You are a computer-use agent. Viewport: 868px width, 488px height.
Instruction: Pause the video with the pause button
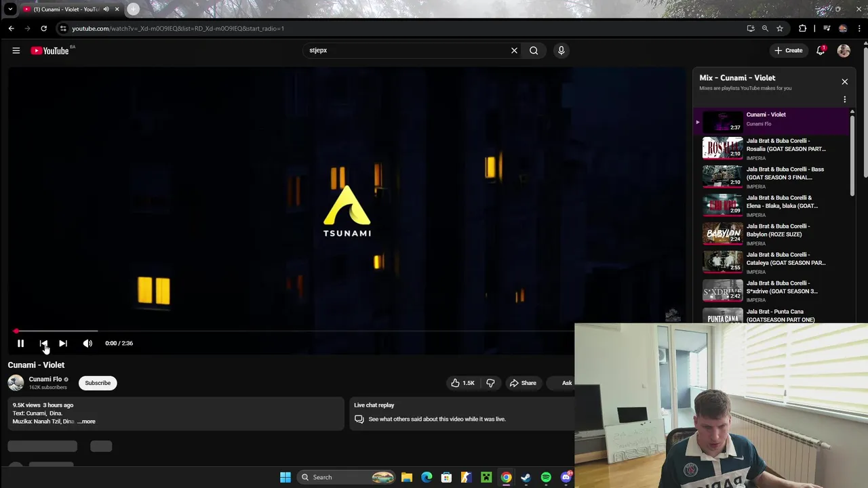(x=20, y=344)
